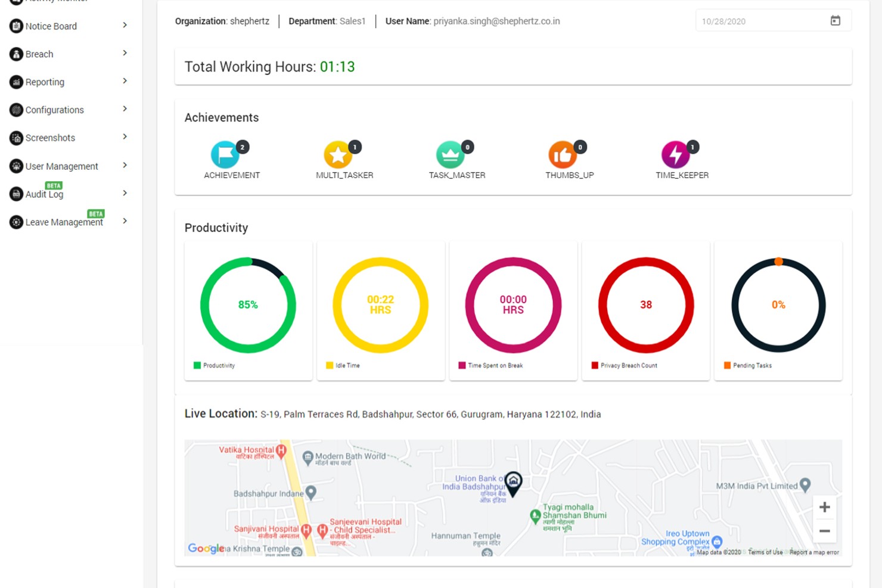
Task: Click the TIME_KEEPER lightning badge icon
Action: (x=675, y=155)
